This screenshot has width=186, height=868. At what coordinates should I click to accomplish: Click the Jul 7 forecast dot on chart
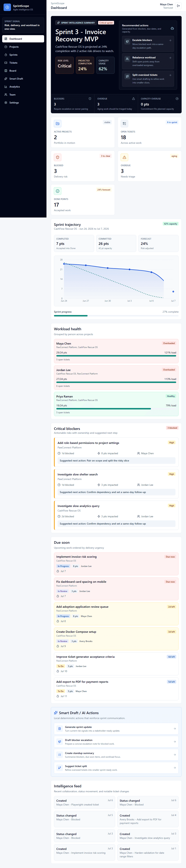coord(173,291)
